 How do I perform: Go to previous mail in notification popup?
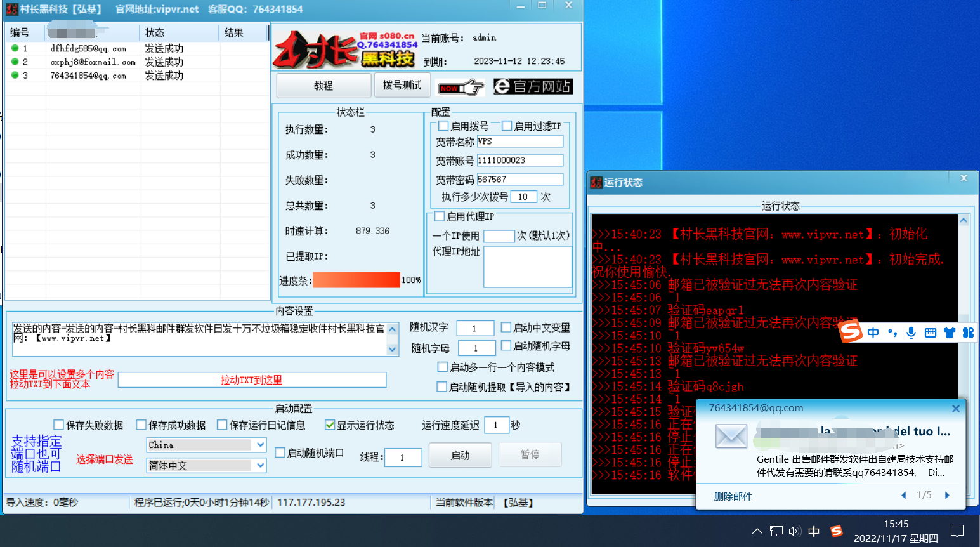coord(904,495)
